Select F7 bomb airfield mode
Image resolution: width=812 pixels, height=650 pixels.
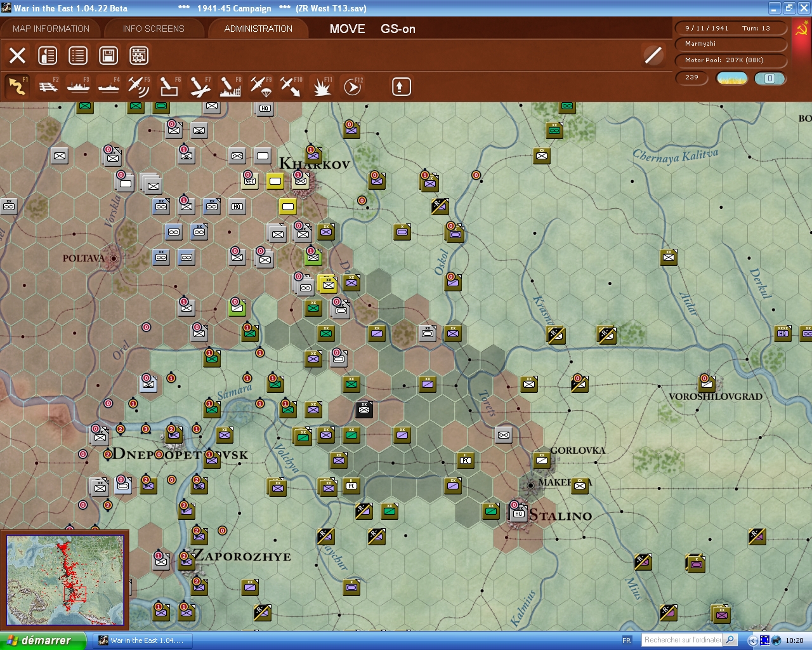(200, 86)
